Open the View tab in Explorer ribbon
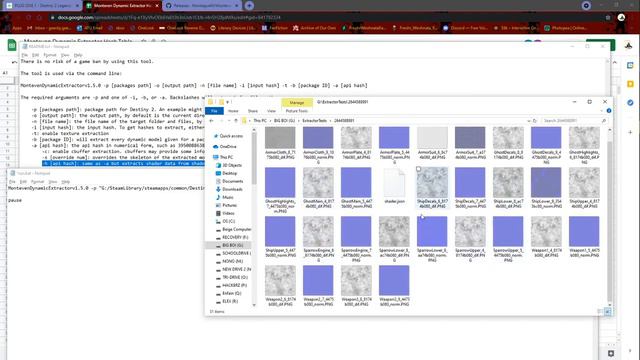The image size is (640, 360). [271, 111]
